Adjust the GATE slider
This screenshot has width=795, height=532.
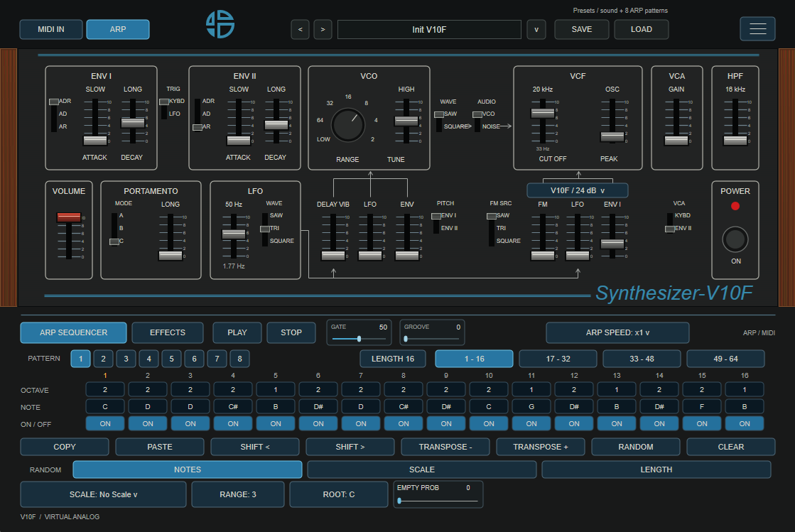pyautogui.click(x=359, y=339)
